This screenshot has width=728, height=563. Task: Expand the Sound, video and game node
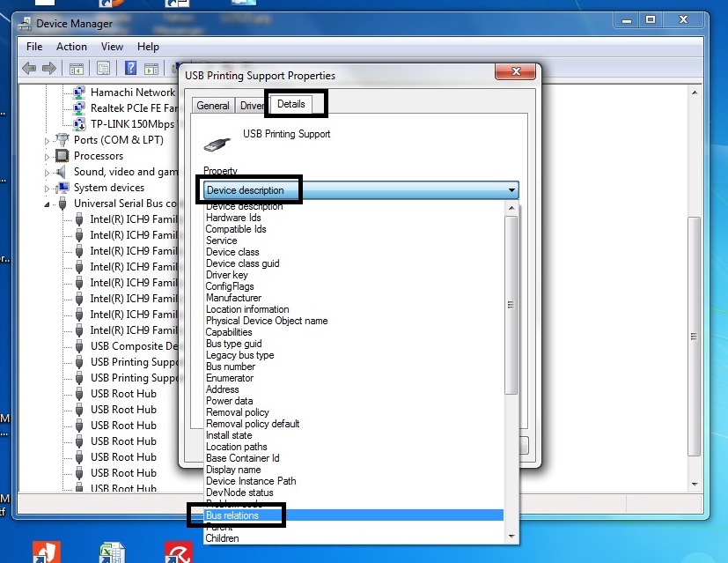pyautogui.click(x=47, y=173)
